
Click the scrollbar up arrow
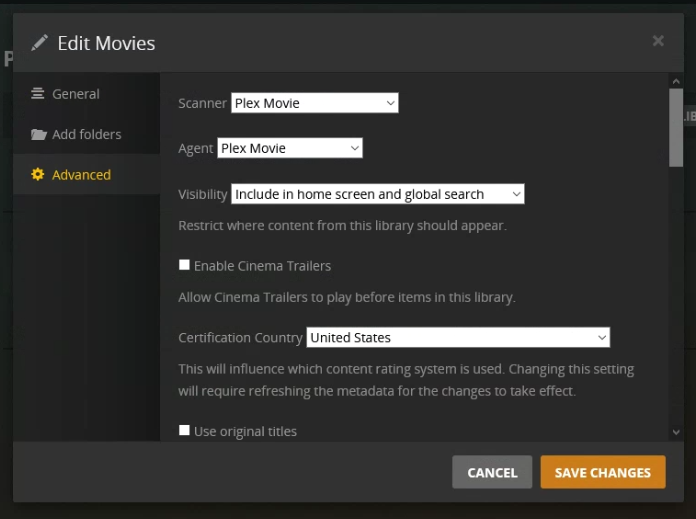676,81
